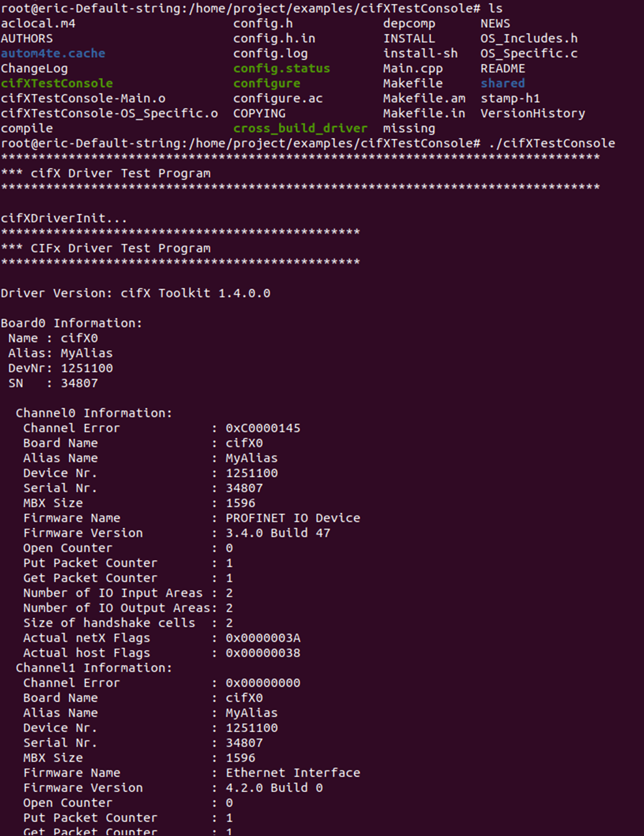Select the Channel Error value 0xC0000145

(263, 428)
